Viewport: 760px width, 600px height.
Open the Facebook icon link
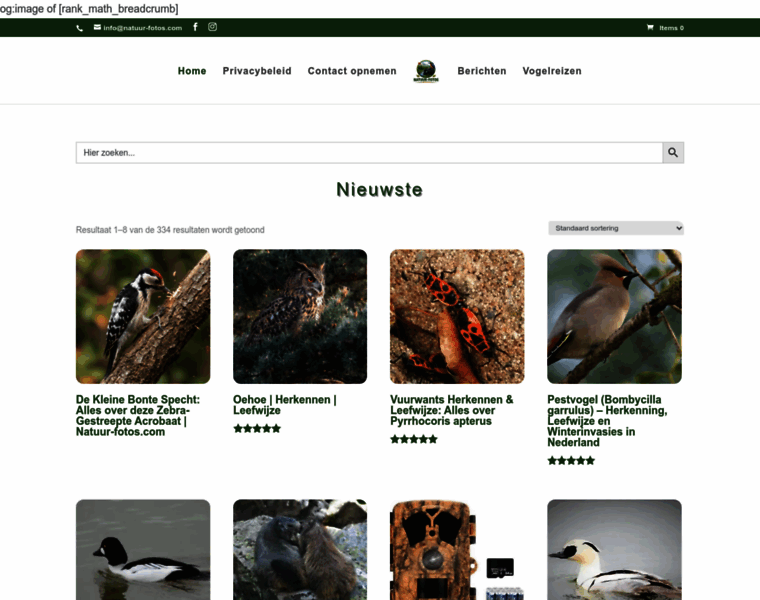coord(195,27)
